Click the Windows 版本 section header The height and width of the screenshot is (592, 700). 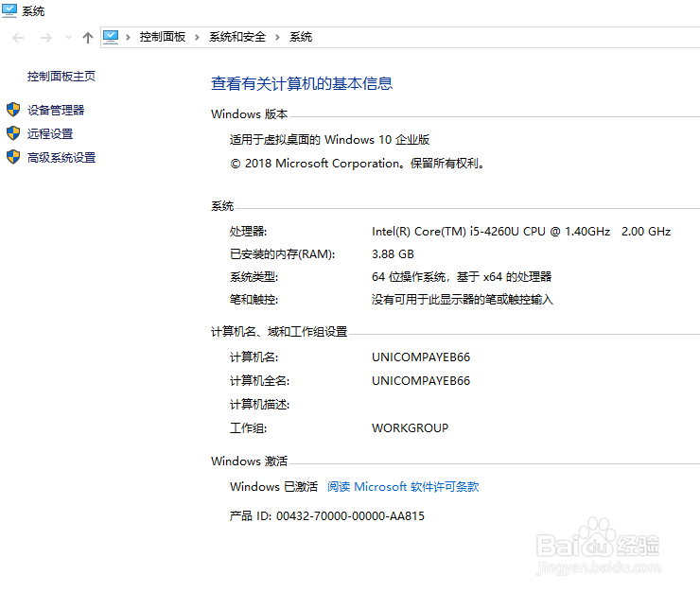coord(249,114)
